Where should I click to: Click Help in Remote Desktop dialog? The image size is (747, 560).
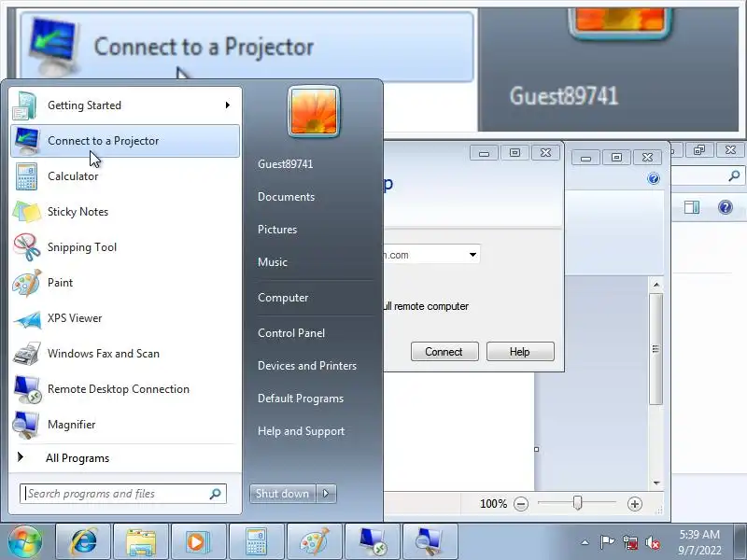520,352
